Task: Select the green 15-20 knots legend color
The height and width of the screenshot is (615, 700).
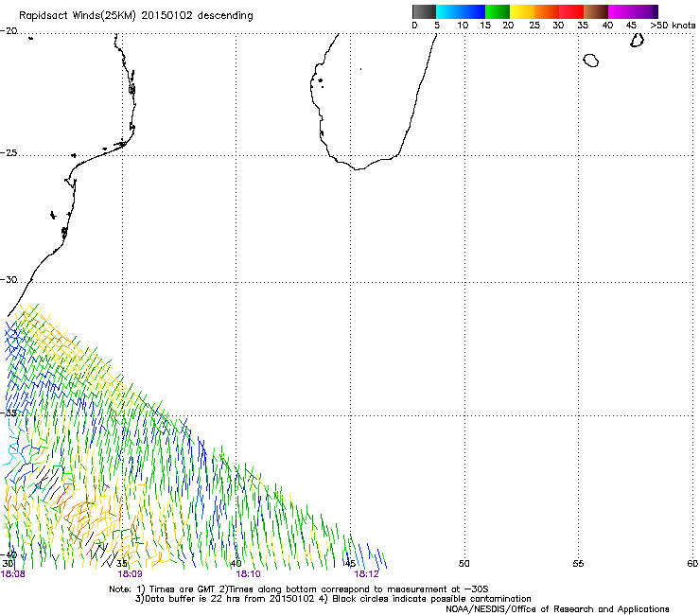Action: (x=498, y=11)
